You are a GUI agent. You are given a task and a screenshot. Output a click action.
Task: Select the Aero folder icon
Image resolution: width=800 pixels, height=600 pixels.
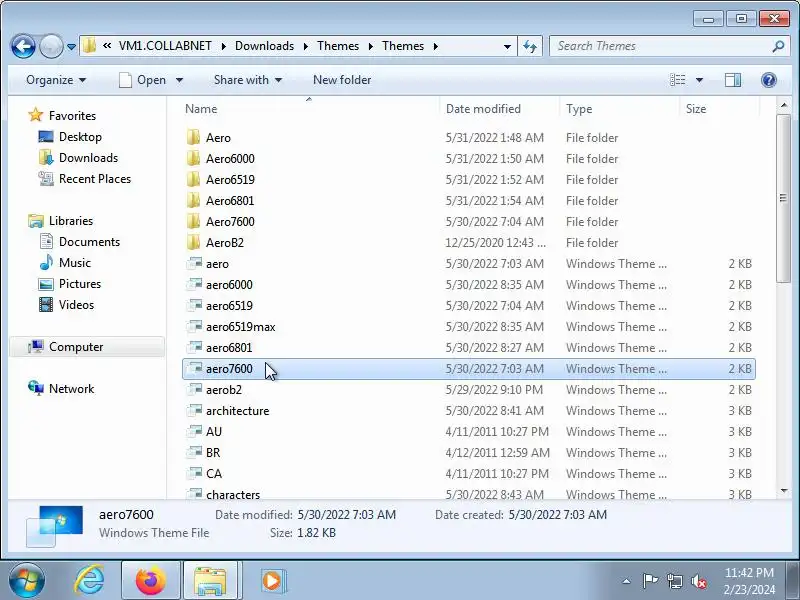(193, 137)
